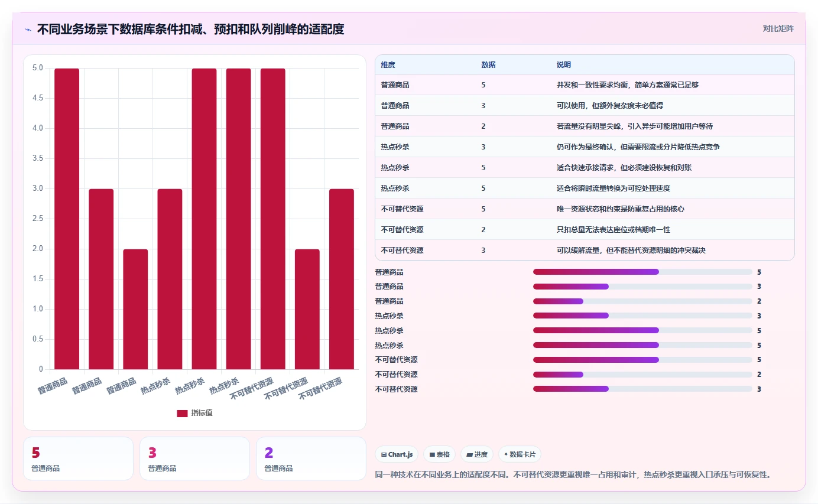Select the 进度 chip
Screen dimensions: 818x504
pyautogui.click(x=477, y=454)
